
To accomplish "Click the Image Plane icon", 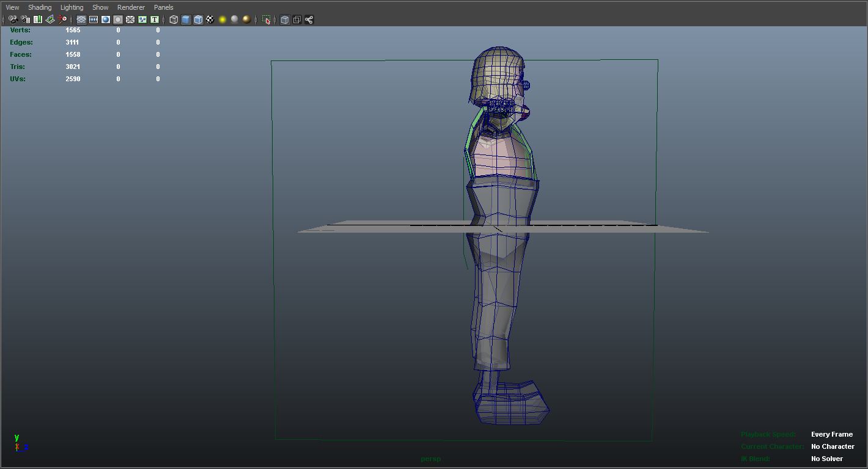I will 50,20.
